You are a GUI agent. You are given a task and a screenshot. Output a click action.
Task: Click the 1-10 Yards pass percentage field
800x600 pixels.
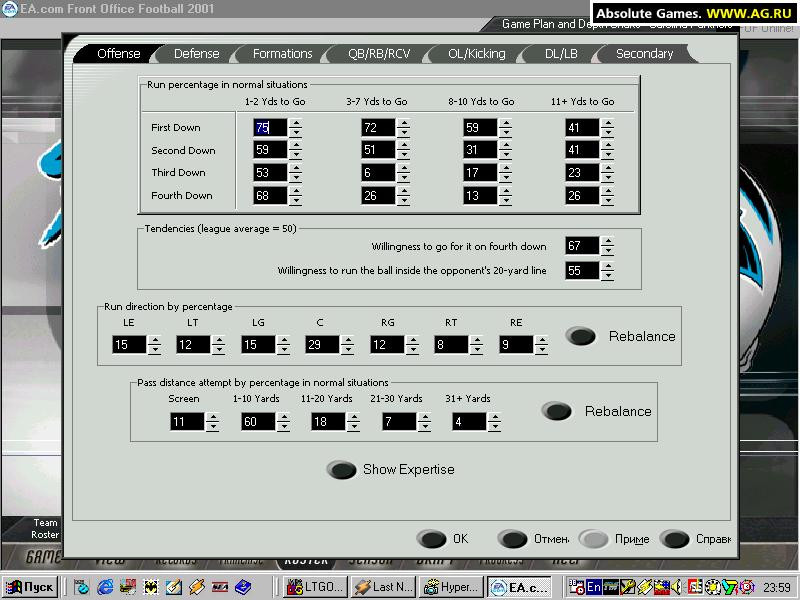click(x=258, y=421)
